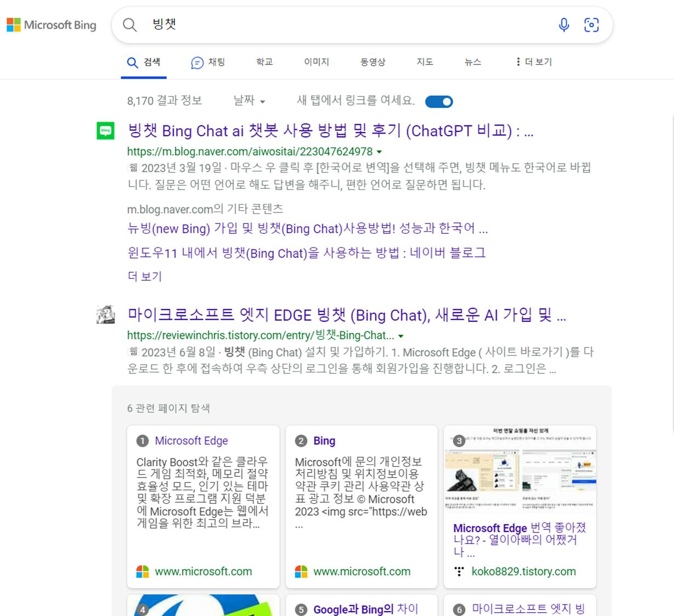The image size is (674, 616).
Task: Open the Bing card title link
Action: click(x=324, y=441)
